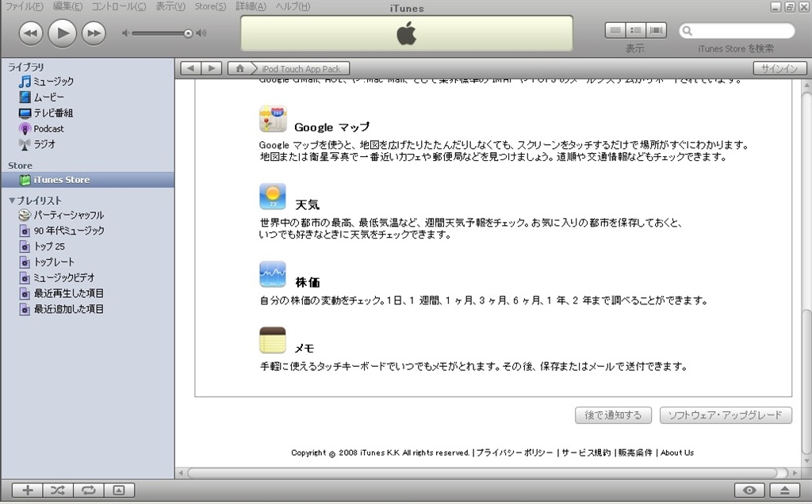Click the Google マップ heading text
This screenshot has height=504, width=812.
coord(332,127)
